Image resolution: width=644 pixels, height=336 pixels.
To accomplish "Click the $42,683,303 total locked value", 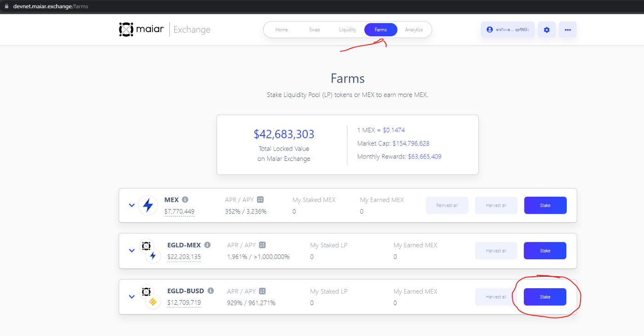I will pyautogui.click(x=284, y=134).
